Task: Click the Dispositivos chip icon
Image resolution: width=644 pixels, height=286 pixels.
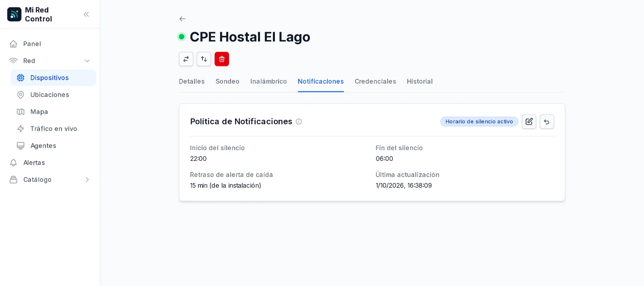Action: (x=21, y=78)
